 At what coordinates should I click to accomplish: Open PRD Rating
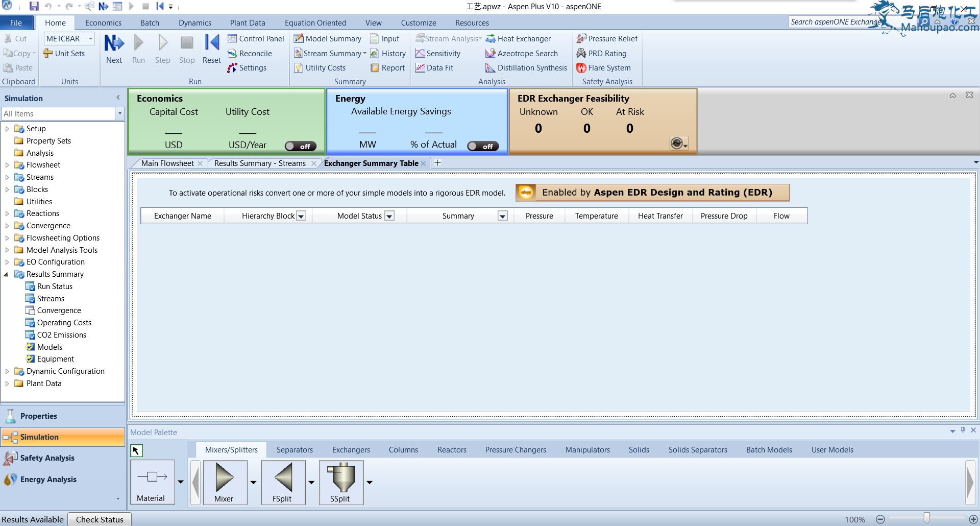(601, 54)
